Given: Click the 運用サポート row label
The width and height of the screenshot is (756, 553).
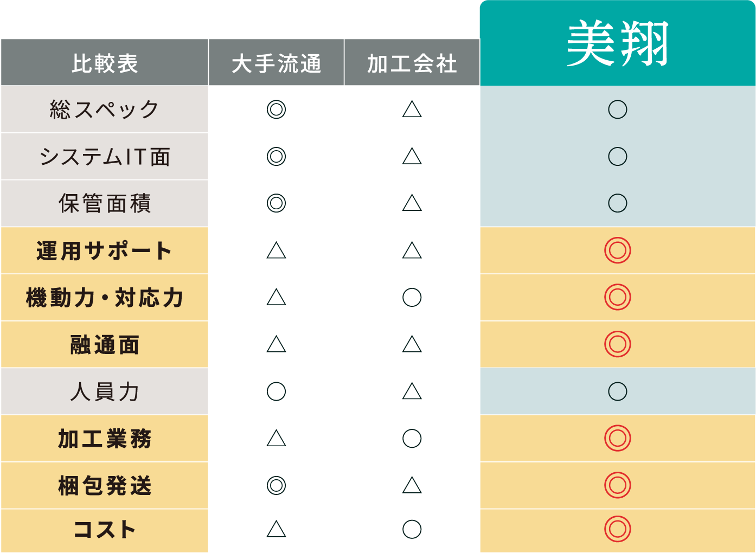Looking at the screenshot, I should click(105, 250).
